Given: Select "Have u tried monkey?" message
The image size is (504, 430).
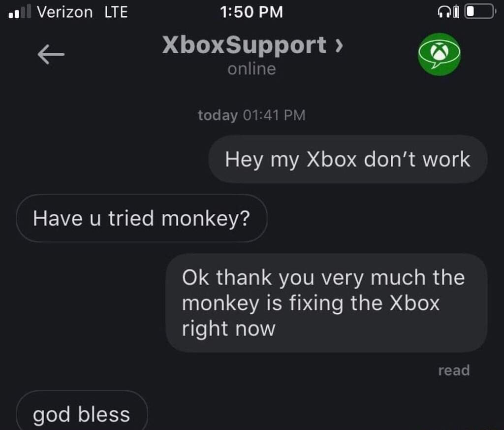Looking at the screenshot, I should pyautogui.click(x=142, y=218).
